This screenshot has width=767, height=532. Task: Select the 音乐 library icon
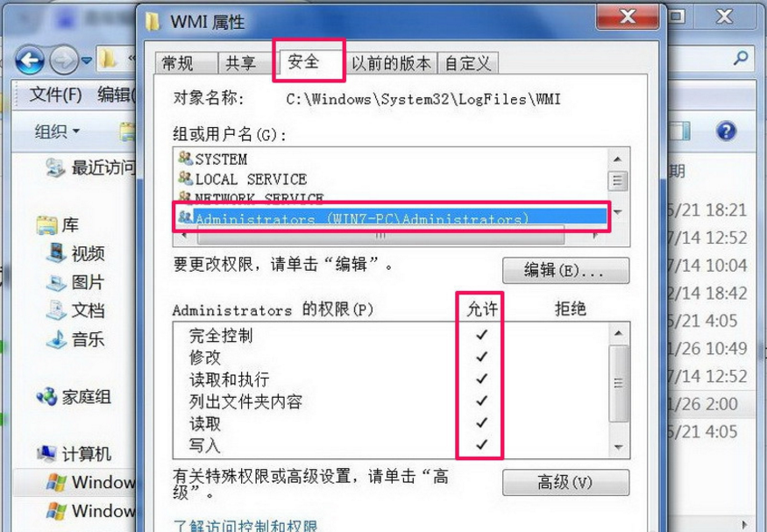(56, 339)
